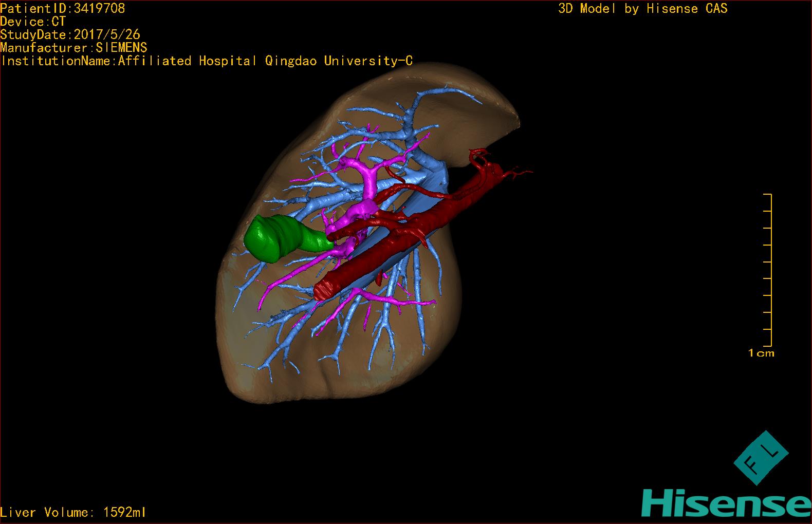Viewport: 812px width, 524px height.
Task: Click the StudyDate:2017/5/26 text
Action: click(70, 35)
